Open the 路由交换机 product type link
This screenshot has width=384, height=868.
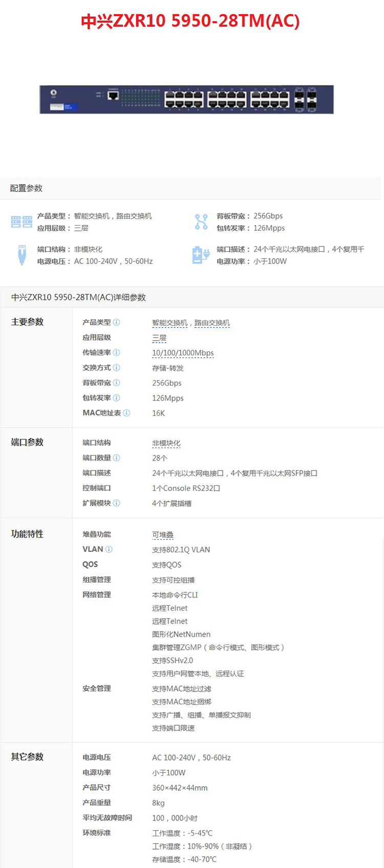(212, 323)
